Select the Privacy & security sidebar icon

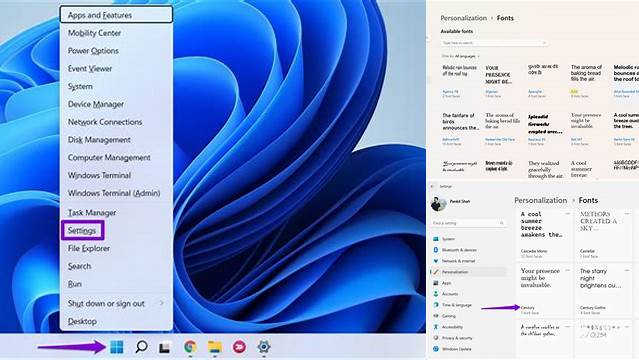point(436,338)
